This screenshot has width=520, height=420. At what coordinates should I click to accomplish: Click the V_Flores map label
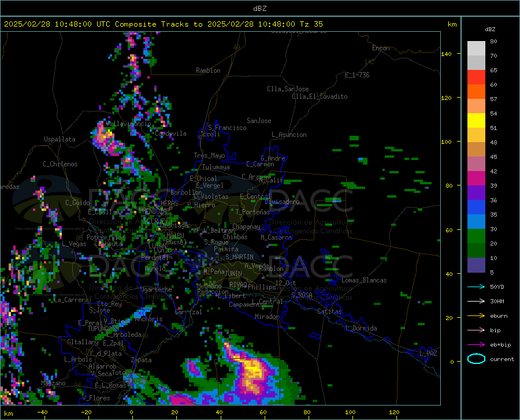[x=96, y=398]
